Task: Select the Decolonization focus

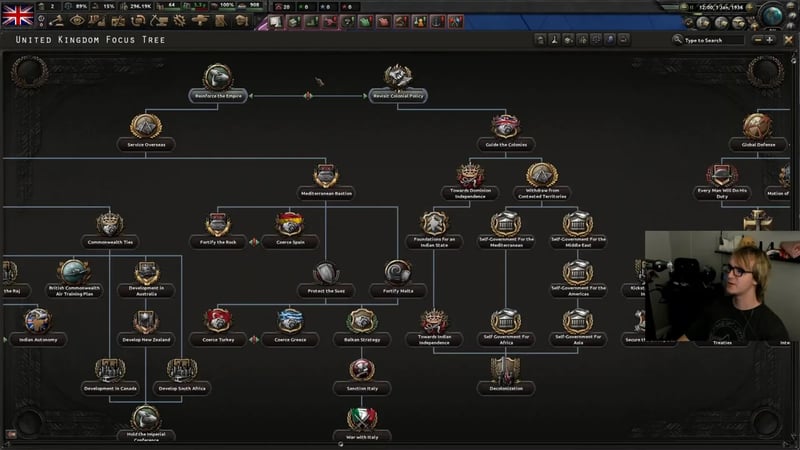Action: point(506,376)
